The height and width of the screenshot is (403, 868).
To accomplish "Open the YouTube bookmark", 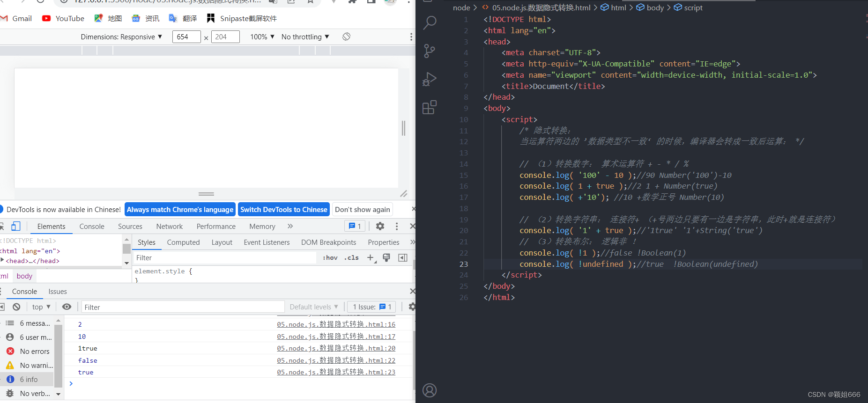I will [63, 18].
